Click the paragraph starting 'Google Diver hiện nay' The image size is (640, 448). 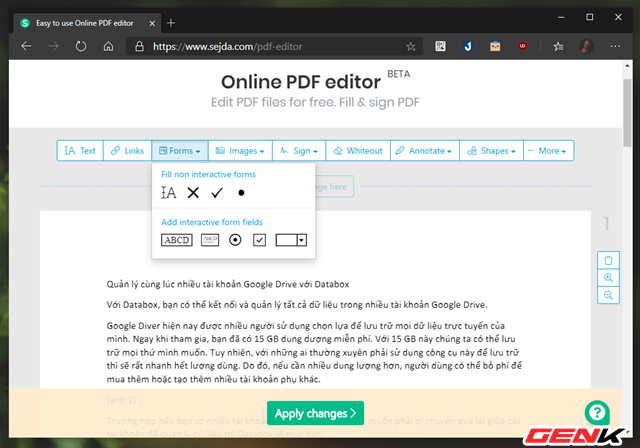click(x=314, y=352)
